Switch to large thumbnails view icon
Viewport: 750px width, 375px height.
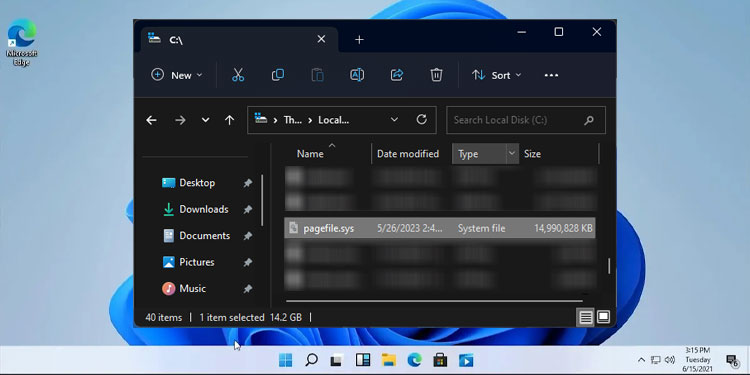click(604, 317)
